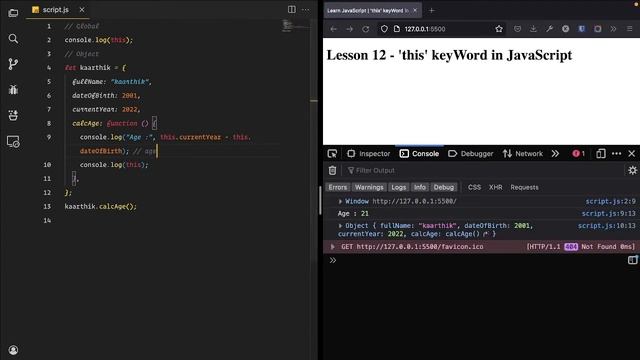Switch to the Inspector DevTools tab
The width and height of the screenshot is (640, 360).
pyautogui.click(x=369, y=153)
